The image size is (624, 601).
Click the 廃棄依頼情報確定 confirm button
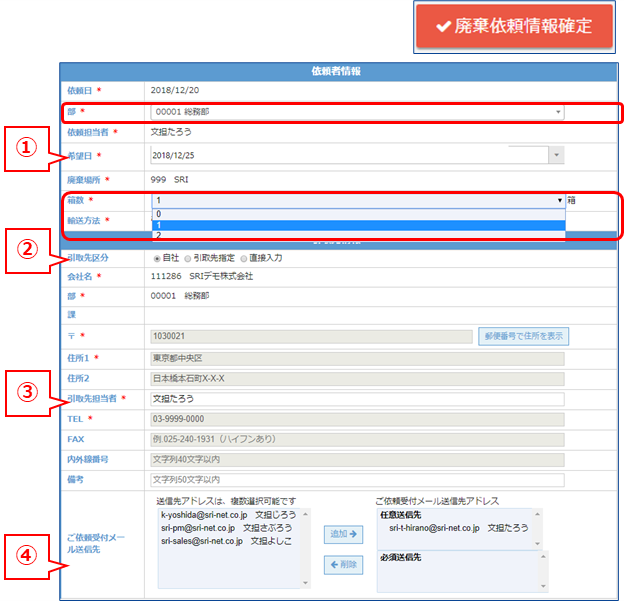pyautogui.click(x=515, y=27)
